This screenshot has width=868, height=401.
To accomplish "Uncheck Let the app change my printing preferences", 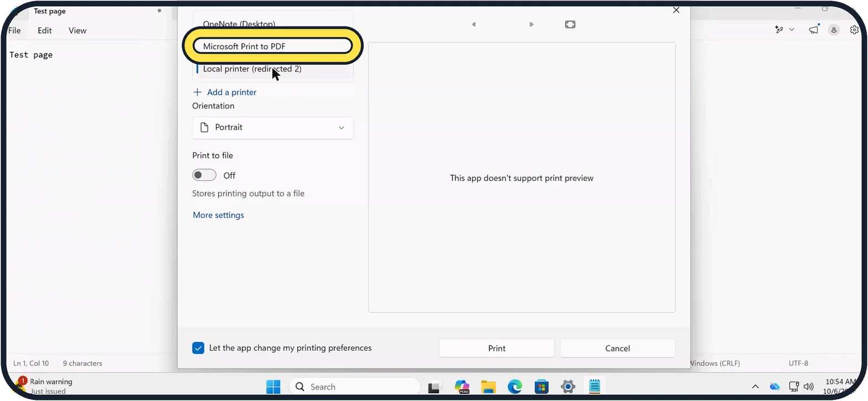I will [198, 348].
